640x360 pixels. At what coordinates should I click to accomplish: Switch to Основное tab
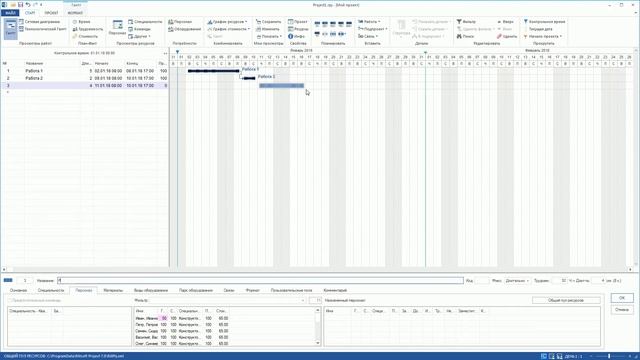pos(18,290)
